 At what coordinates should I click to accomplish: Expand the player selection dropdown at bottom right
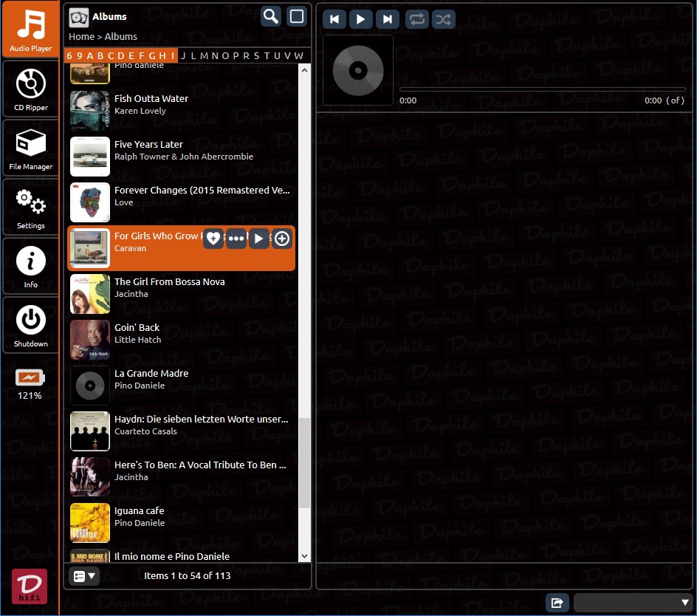(633, 603)
